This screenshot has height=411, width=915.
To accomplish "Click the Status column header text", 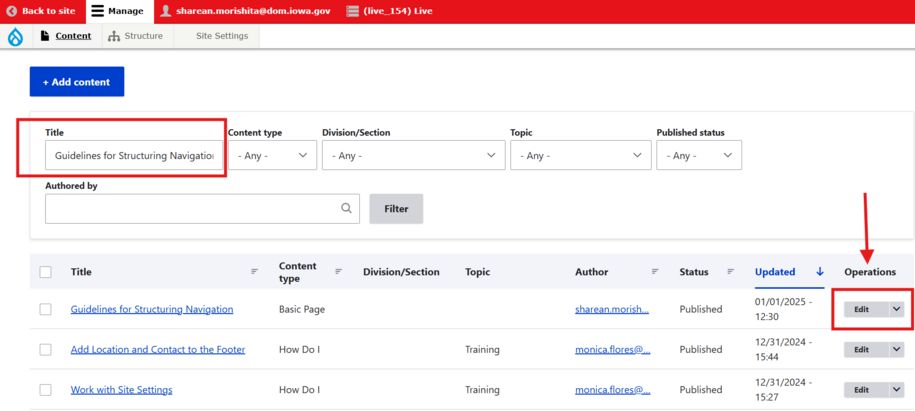I will click(694, 272).
